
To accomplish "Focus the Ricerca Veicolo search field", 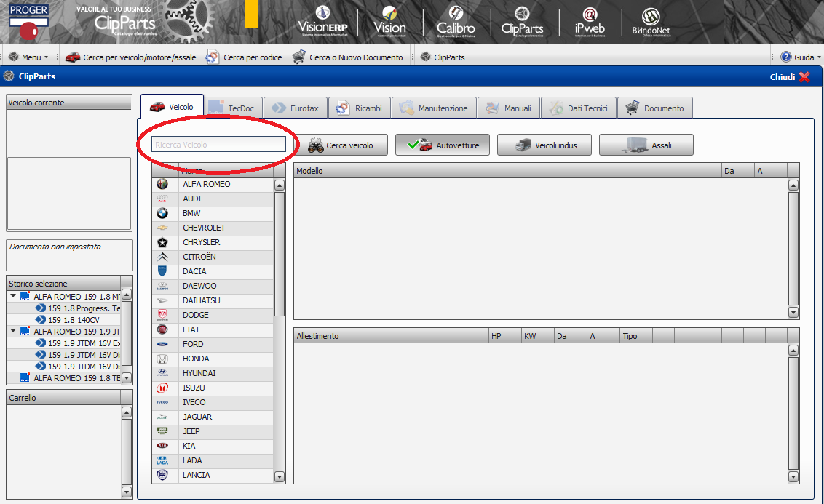I will 218,145.
